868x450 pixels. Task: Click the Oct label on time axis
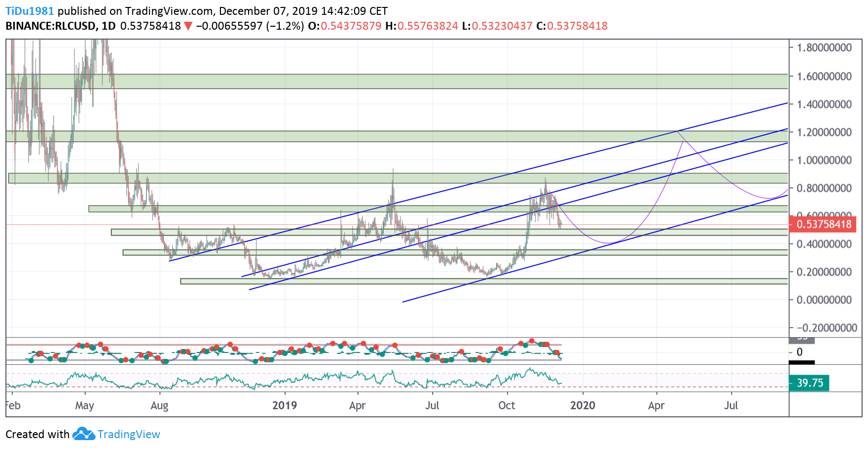pyautogui.click(x=507, y=405)
